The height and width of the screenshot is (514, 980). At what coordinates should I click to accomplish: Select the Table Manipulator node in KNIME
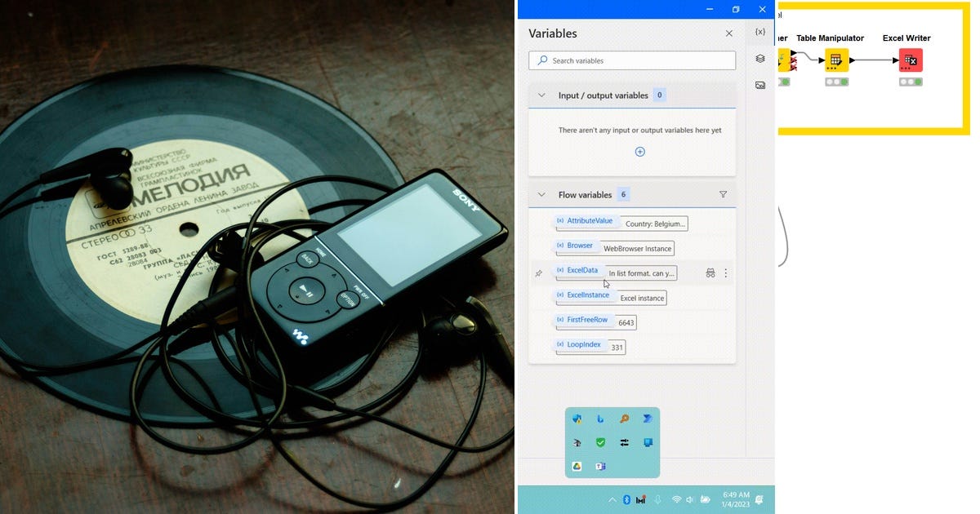coord(835,59)
